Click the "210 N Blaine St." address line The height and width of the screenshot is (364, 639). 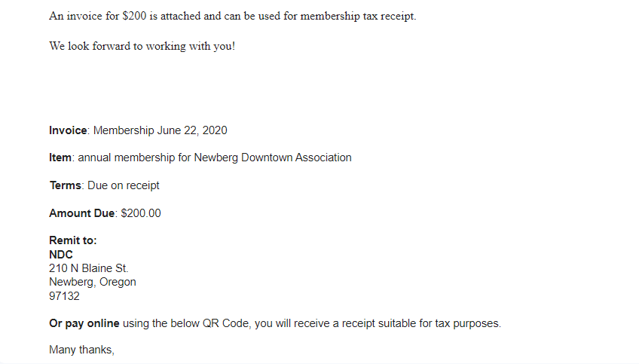[x=88, y=268]
